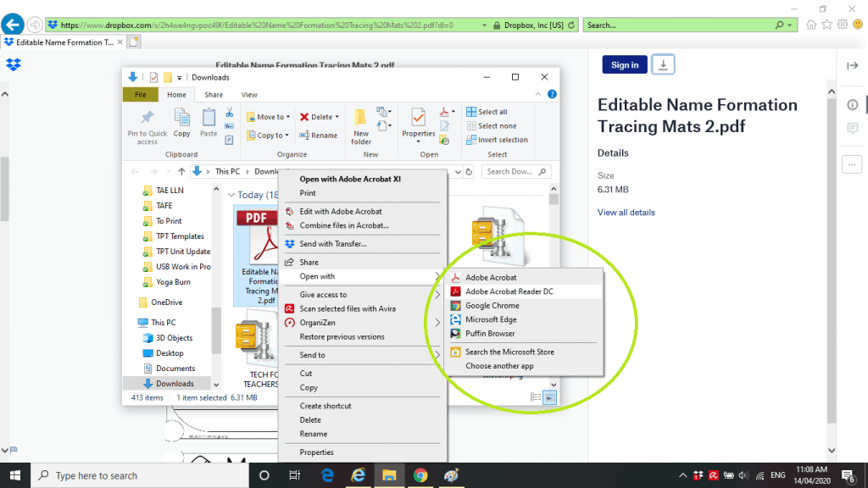Open Cortana circle on taskbar
The image size is (868, 488).
[x=264, y=475]
